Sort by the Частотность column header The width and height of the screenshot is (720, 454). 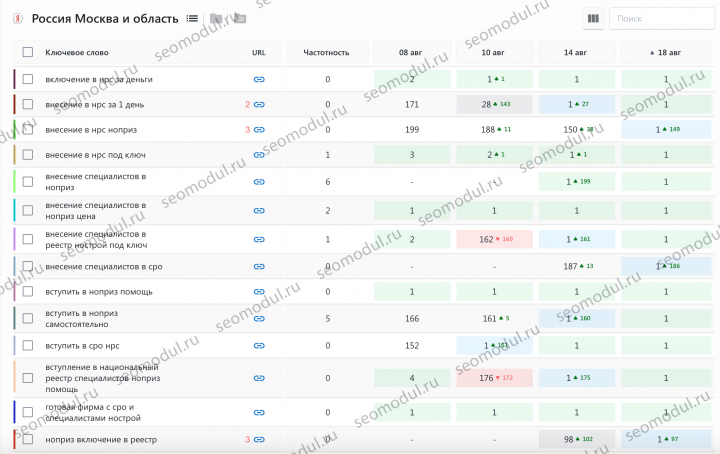[x=326, y=52]
